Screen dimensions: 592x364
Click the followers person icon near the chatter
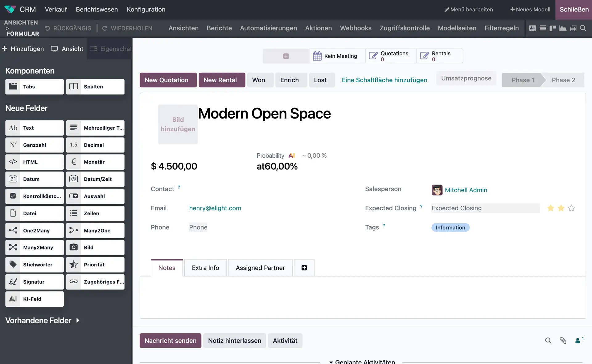pos(578,341)
